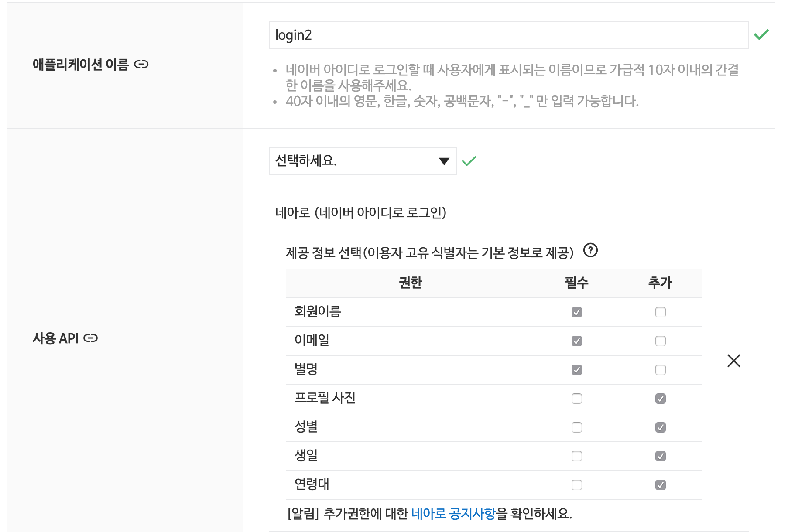Check 필수 checkbox for 프로필 사진
Image resolution: width=788 pixels, height=532 pixels.
point(576,399)
